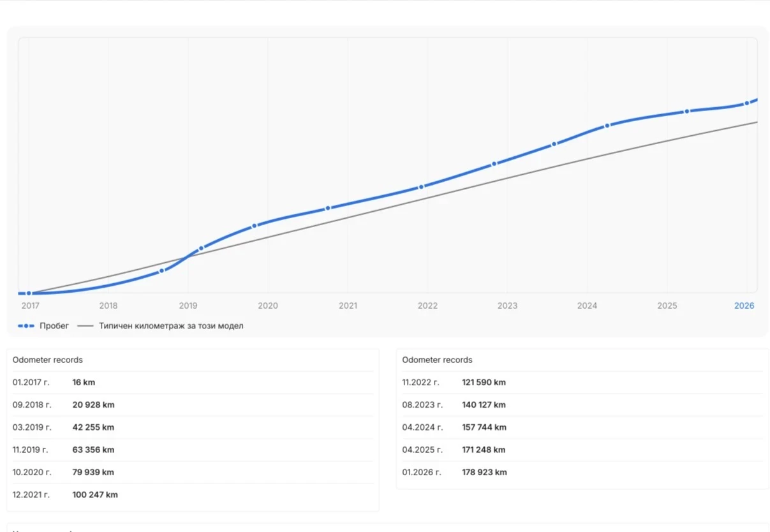Click the data point just before 2020
The height and width of the screenshot is (532, 770).
click(x=255, y=226)
